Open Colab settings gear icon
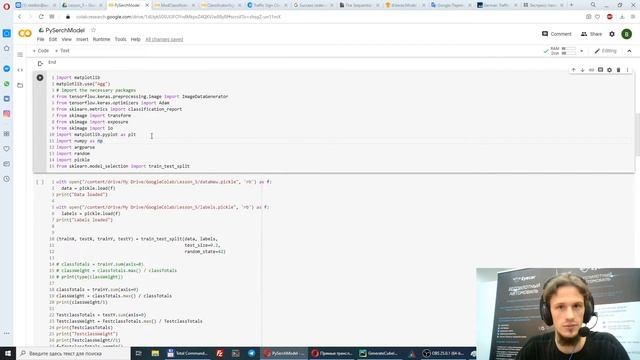640x360 pixels. point(612,34)
